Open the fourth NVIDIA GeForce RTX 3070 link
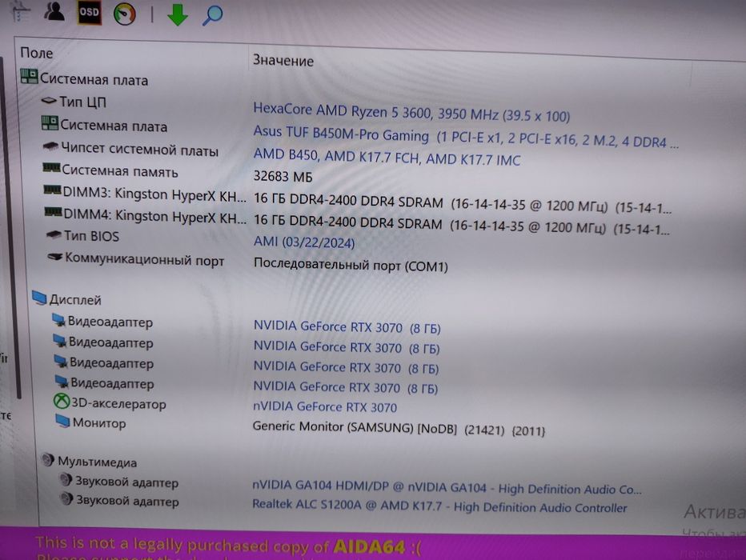The width and height of the screenshot is (746, 560). point(346,387)
